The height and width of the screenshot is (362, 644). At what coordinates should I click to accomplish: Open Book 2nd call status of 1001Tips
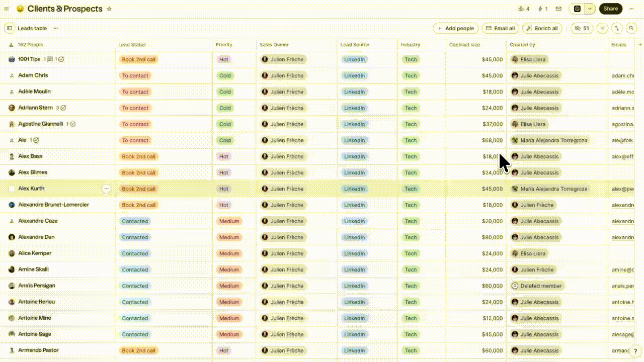pos(138,59)
